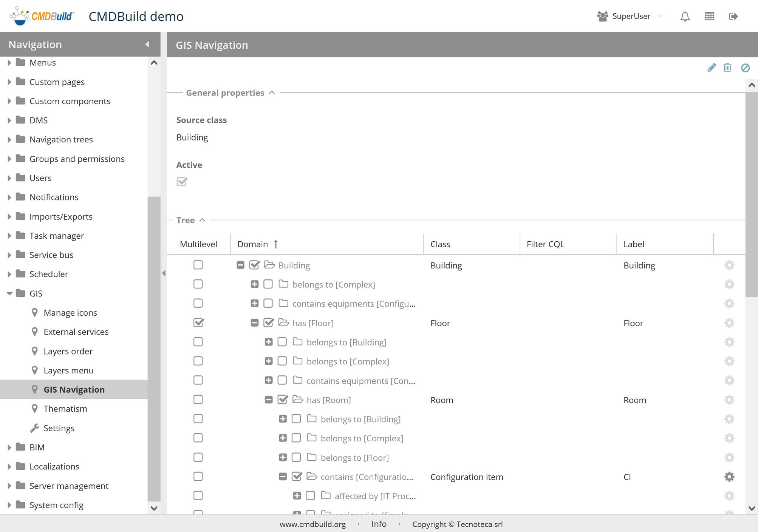
Task: Click the grid table icon in header
Action: point(709,16)
